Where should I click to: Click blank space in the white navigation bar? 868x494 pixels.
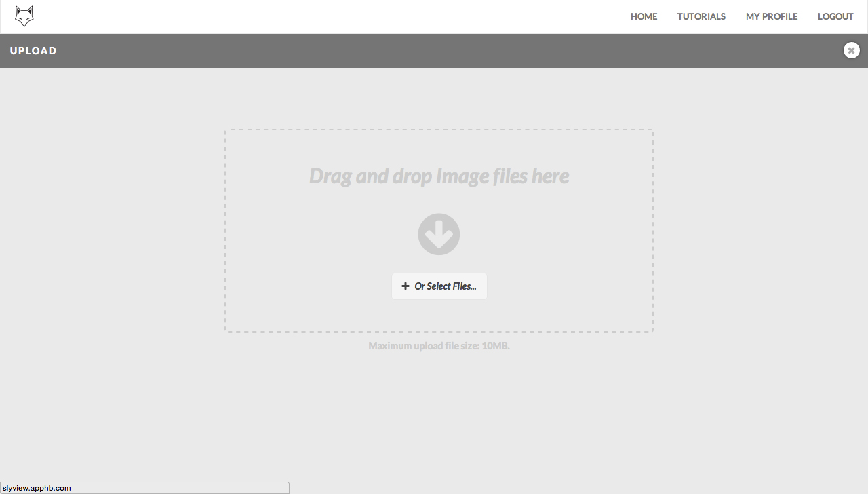(x=339, y=16)
